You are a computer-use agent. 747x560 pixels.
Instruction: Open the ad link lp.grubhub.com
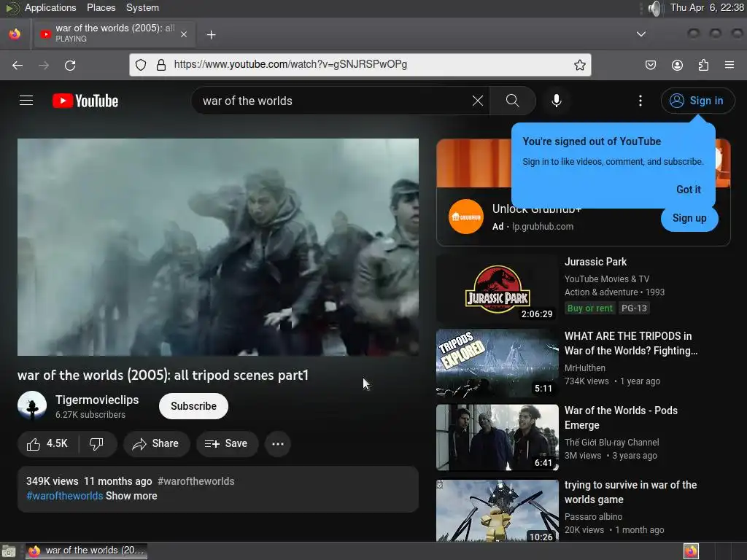tap(543, 227)
